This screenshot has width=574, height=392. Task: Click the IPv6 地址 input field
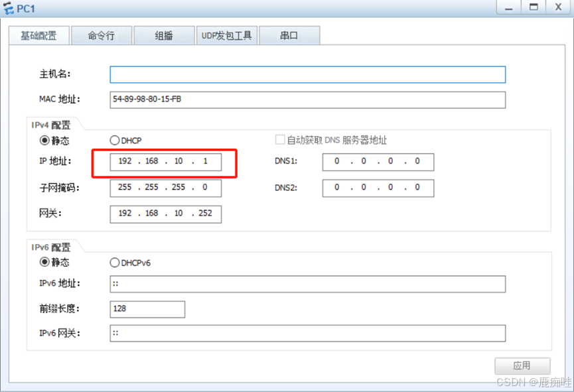pyautogui.click(x=307, y=284)
